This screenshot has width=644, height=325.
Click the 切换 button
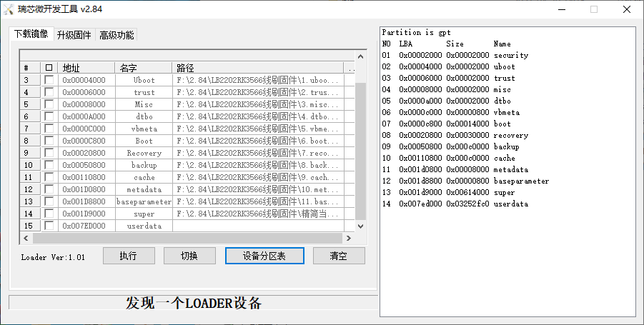click(x=189, y=256)
